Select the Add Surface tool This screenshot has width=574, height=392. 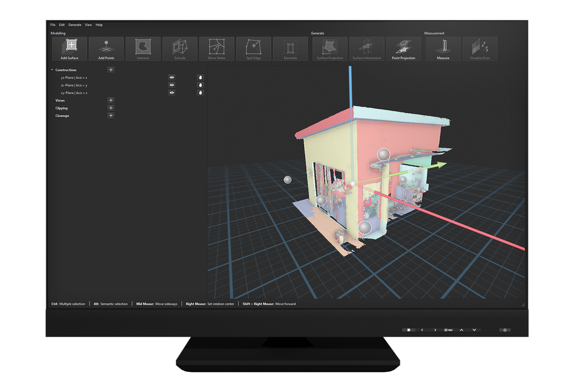[x=69, y=49]
